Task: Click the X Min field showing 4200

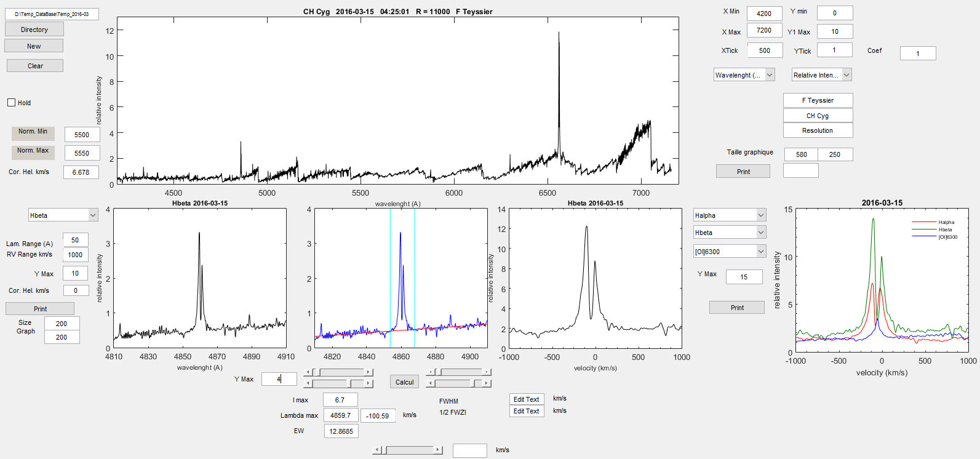Action: 764,14
